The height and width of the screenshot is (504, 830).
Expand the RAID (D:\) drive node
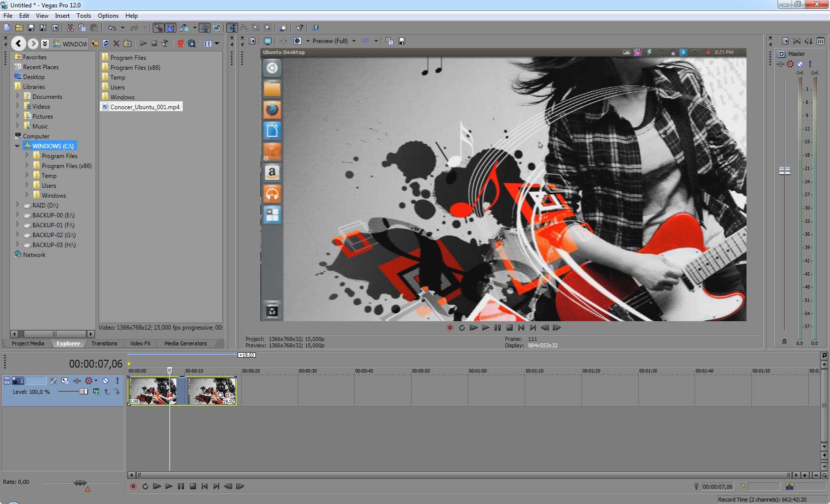click(x=18, y=205)
